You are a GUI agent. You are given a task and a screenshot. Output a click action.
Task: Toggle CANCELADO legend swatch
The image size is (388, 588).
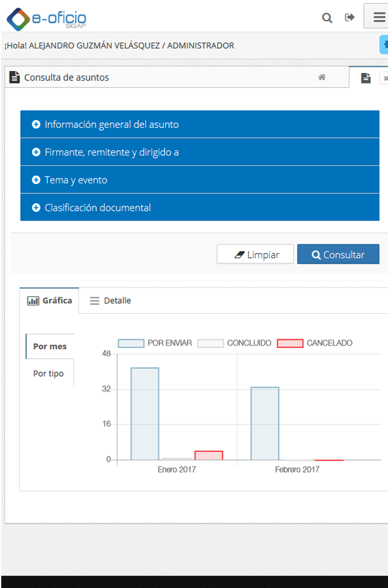[290, 343]
